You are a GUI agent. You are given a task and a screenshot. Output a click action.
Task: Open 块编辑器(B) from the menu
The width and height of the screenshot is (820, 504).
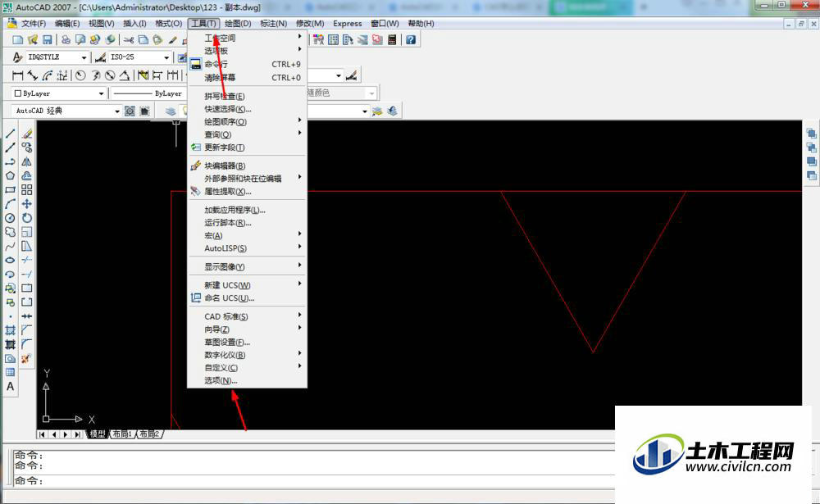pyautogui.click(x=247, y=166)
